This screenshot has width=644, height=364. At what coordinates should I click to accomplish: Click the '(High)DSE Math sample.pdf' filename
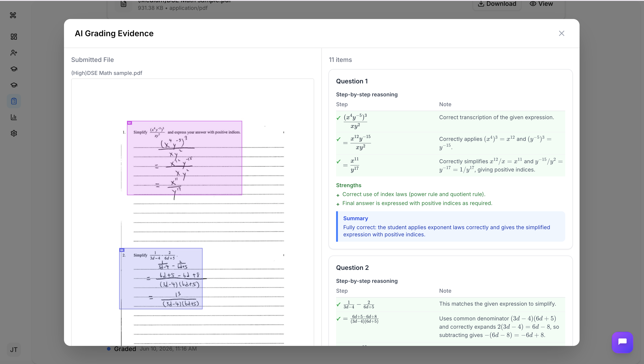[107, 73]
